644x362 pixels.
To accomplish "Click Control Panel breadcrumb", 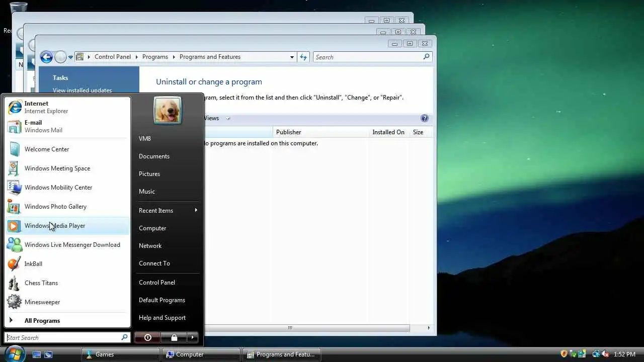I will coord(113,57).
